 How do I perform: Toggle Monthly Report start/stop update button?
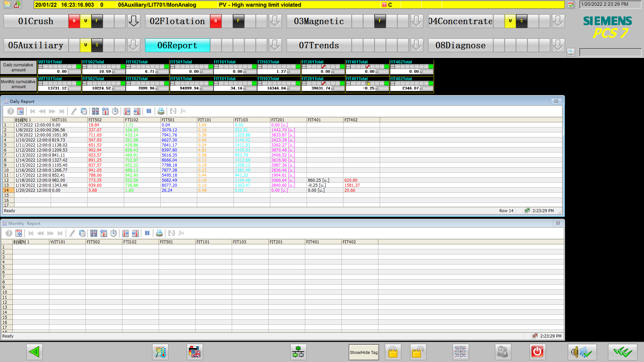coord(147,233)
